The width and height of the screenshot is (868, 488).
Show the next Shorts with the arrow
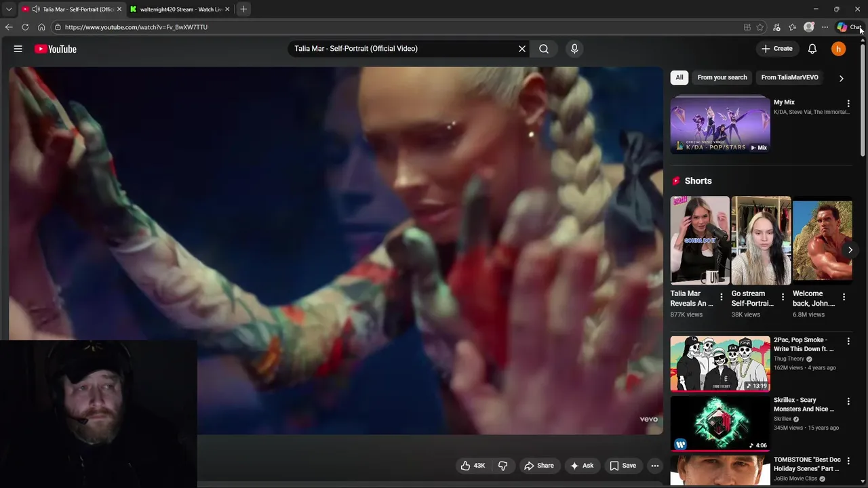pyautogui.click(x=850, y=250)
